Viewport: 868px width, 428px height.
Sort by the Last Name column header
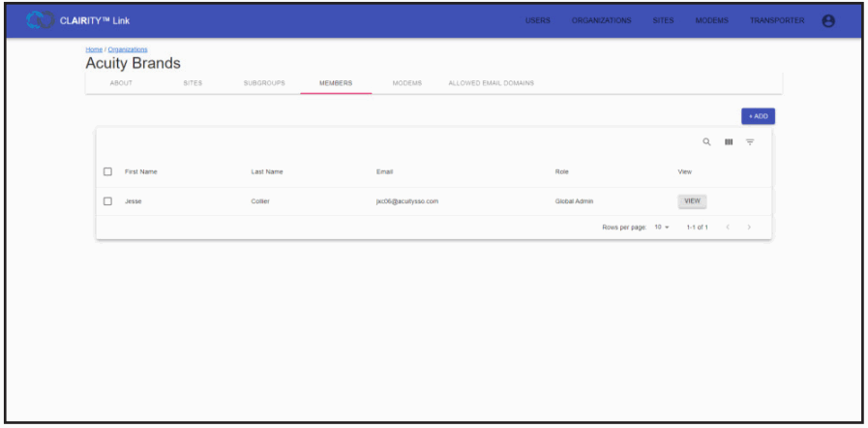pyautogui.click(x=267, y=171)
